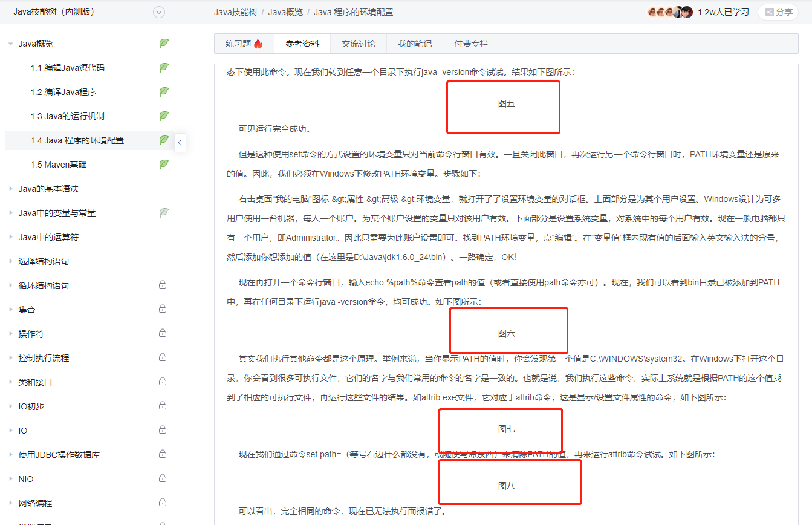Select lesson 1.4 Java 程序的环境配置

click(77, 140)
